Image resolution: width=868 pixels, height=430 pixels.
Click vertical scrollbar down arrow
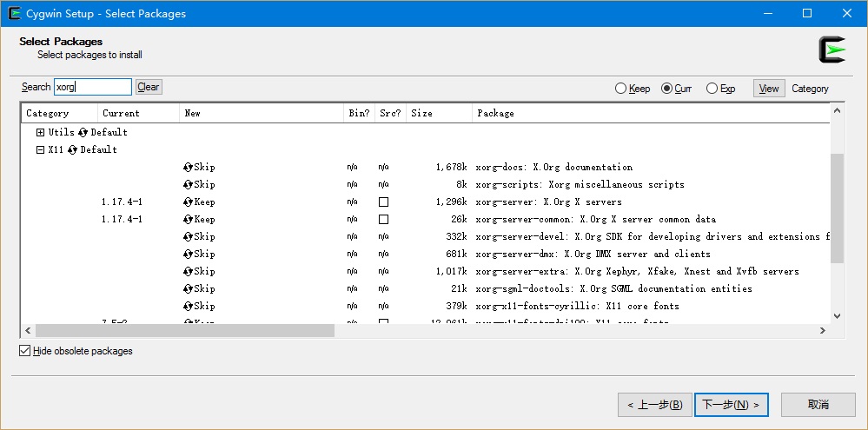click(837, 316)
